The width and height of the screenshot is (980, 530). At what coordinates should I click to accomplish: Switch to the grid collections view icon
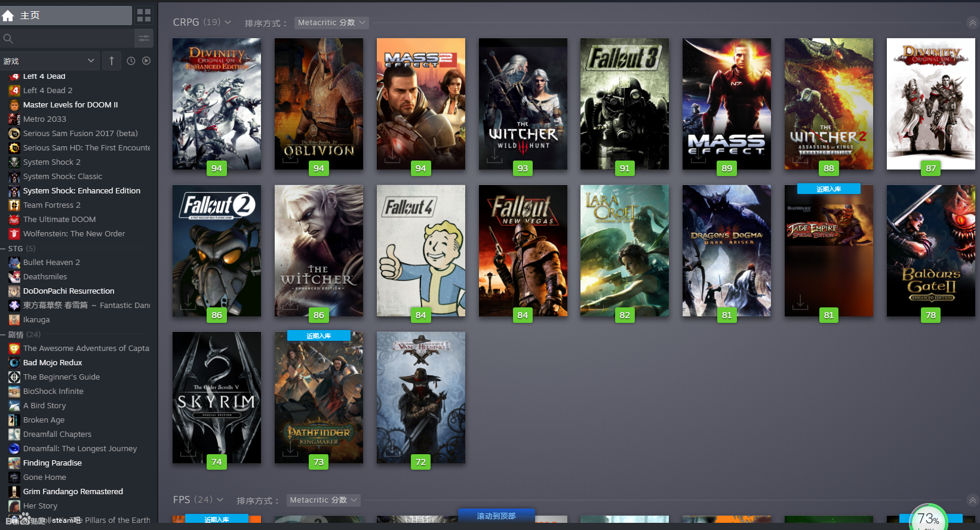144,16
